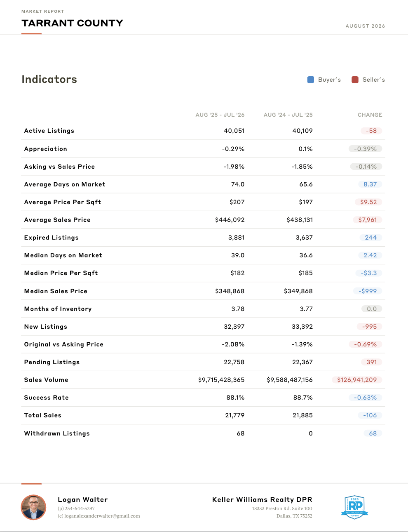
Task: Click the Average Days on Market 8.37 badge
Action: (x=370, y=184)
